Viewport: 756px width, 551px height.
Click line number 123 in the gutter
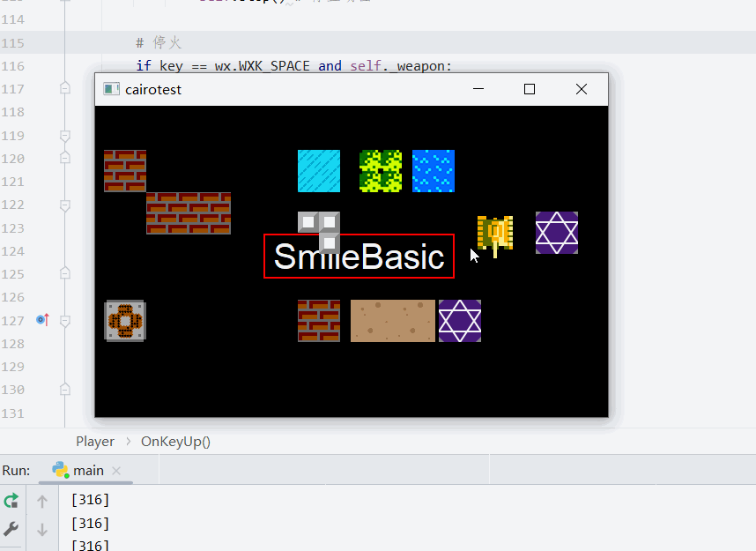click(x=12, y=228)
